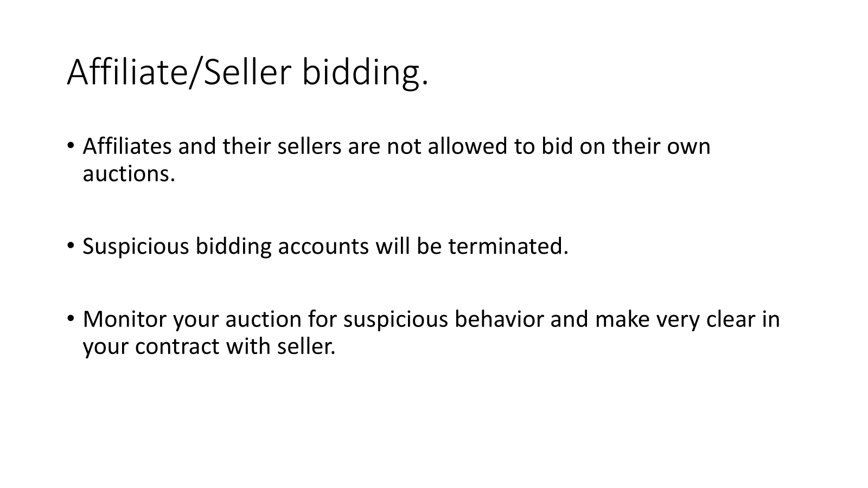Screen dimensions: 868x488
Task: Click the word "auctions." on the wrapped line
Action: click(x=129, y=174)
